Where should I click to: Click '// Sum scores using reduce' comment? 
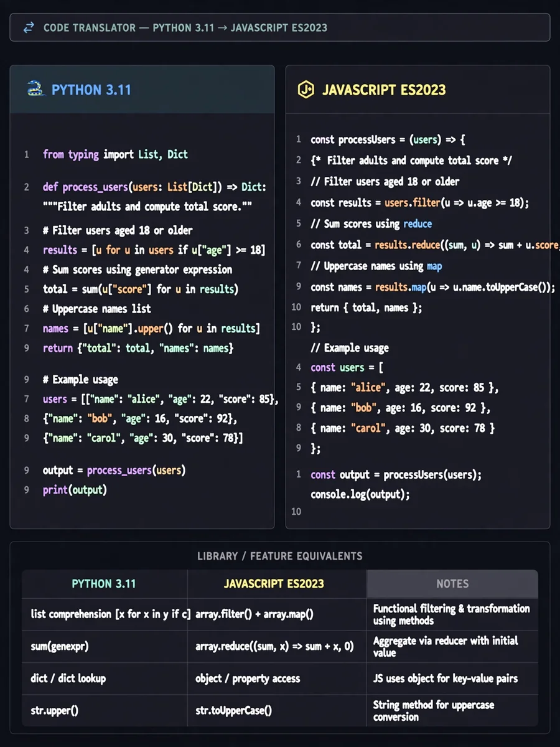[371, 224]
